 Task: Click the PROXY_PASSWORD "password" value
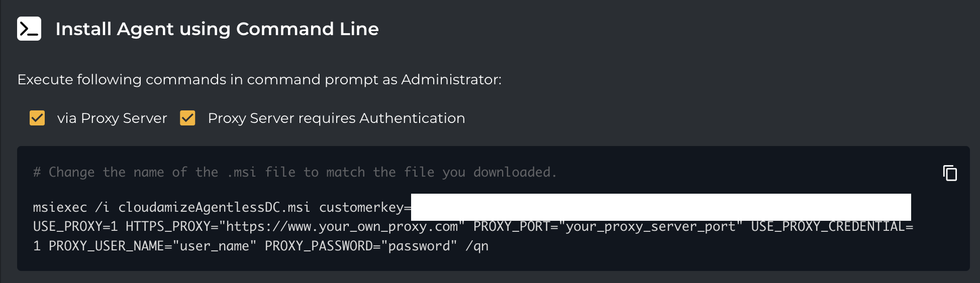pyautogui.click(x=419, y=246)
